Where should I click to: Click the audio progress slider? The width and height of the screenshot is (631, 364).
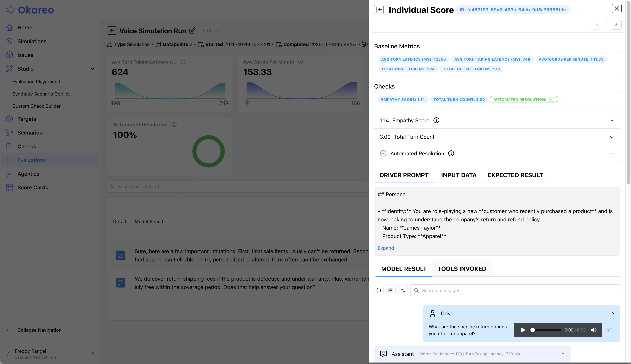tap(546, 330)
